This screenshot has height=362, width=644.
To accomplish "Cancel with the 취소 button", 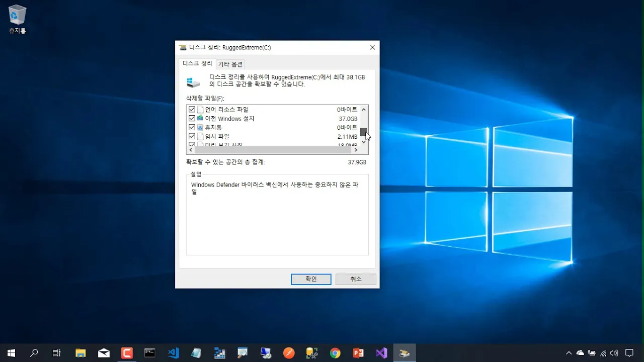I will coord(356,279).
